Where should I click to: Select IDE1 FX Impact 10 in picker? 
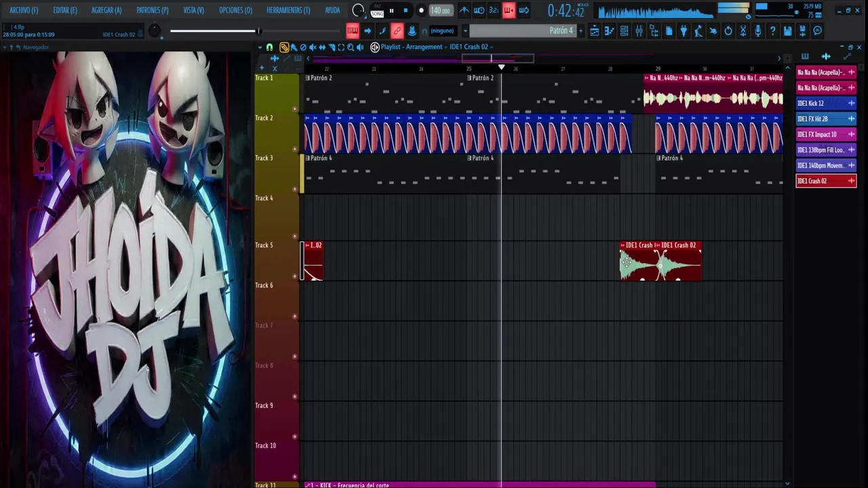pos(826,134)
